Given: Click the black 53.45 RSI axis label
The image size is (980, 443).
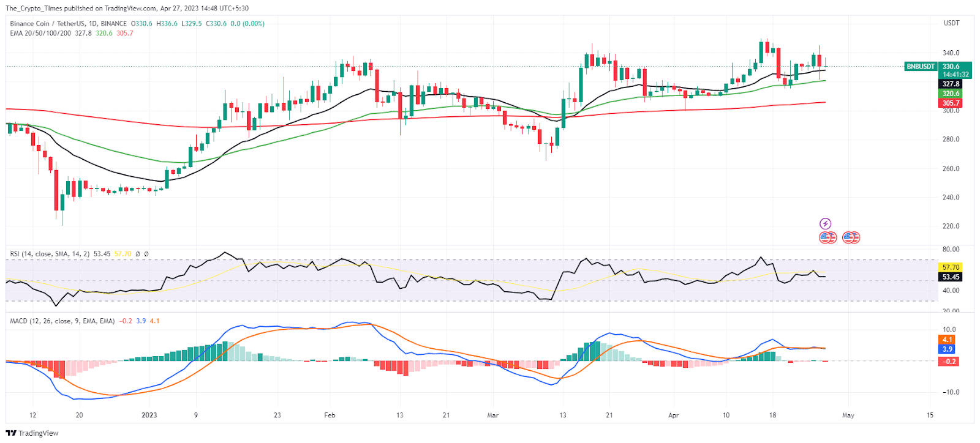Looking at the screenshot, I should tap(951, 277).
